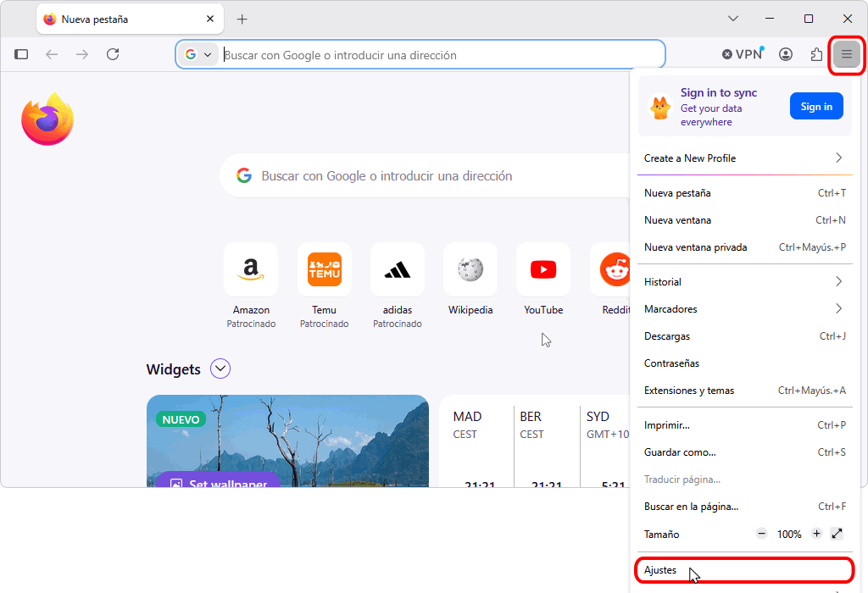Go forward using the right arrow

[x=82, y=54]
